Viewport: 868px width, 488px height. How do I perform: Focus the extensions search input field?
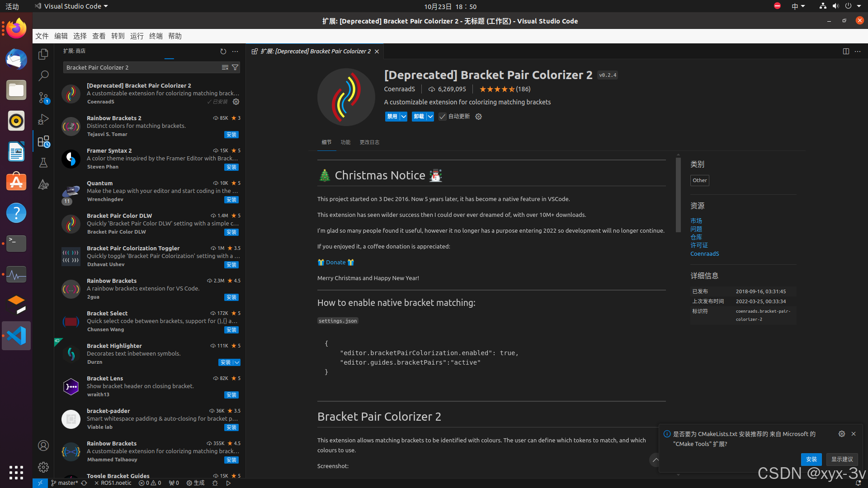click(142, 67)
